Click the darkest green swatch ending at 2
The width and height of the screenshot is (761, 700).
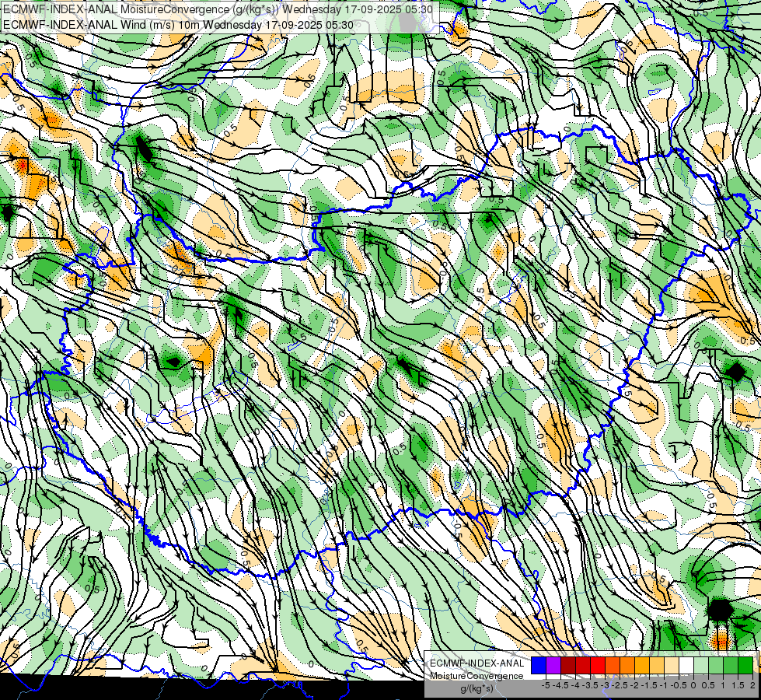[x=746, y=666]
